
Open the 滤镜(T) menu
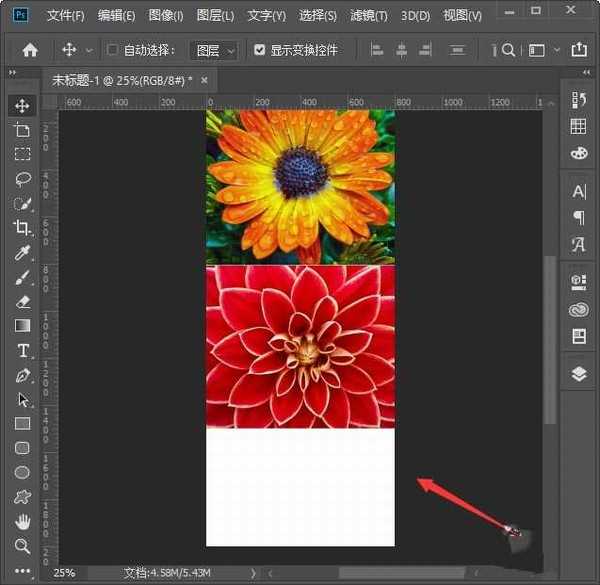[x=368, y=16]
